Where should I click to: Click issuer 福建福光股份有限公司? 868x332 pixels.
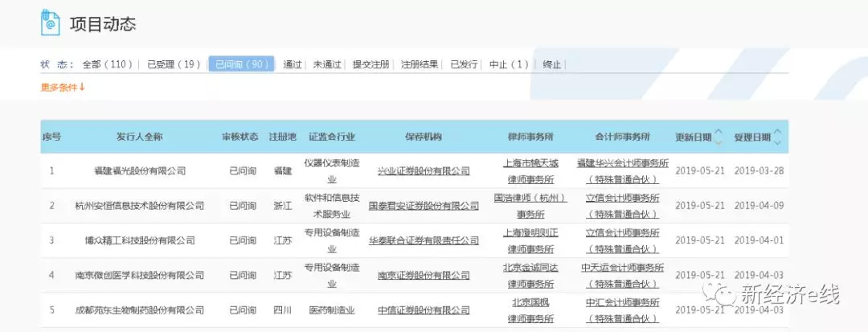(x=140, y=171)
